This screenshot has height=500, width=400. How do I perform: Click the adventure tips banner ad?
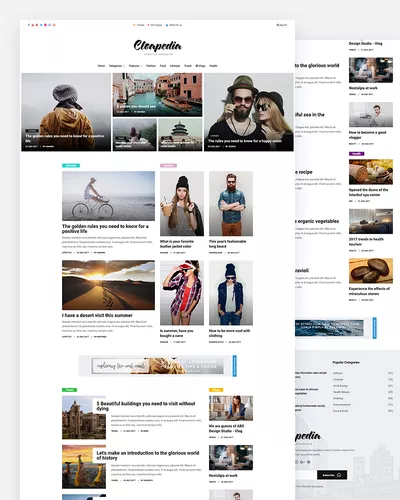(157, 366)
